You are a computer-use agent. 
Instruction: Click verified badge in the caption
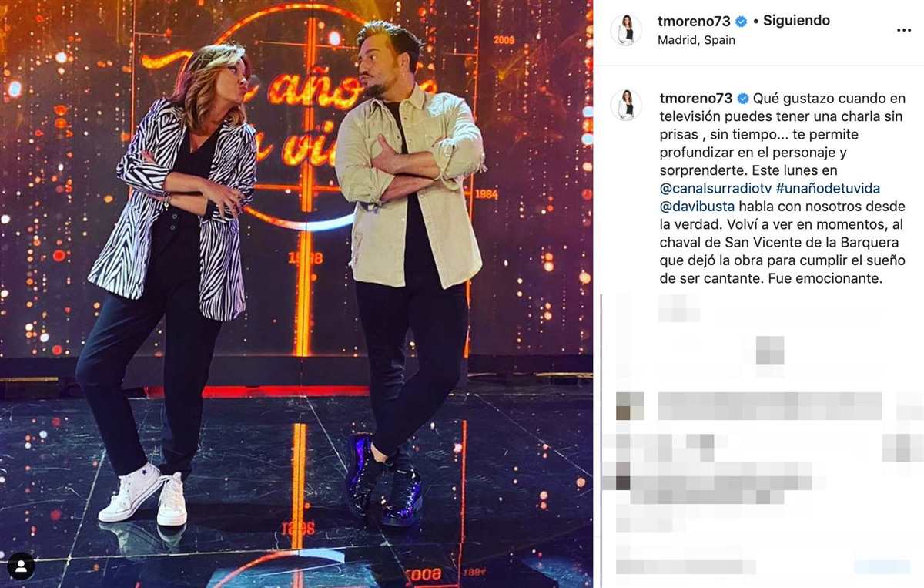point(743,99)
